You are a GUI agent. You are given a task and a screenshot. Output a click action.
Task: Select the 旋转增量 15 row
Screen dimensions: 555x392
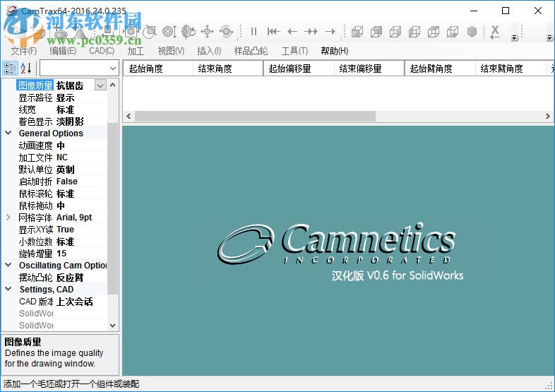click(61, 254)
